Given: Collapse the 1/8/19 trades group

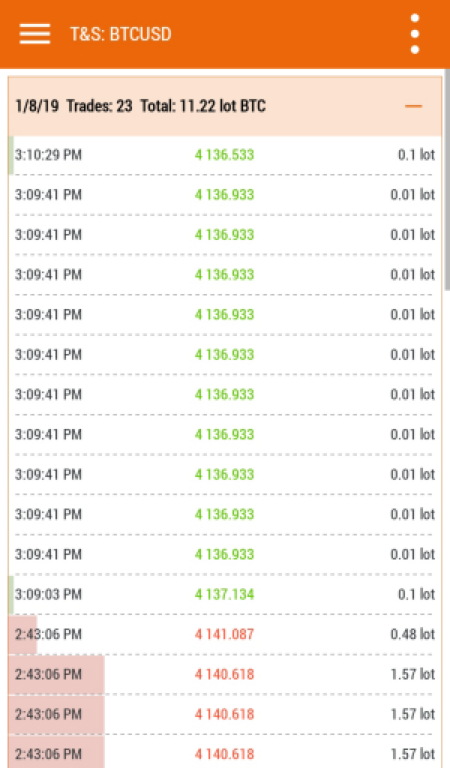Looking at the screenshot, I should coord(413,106).
